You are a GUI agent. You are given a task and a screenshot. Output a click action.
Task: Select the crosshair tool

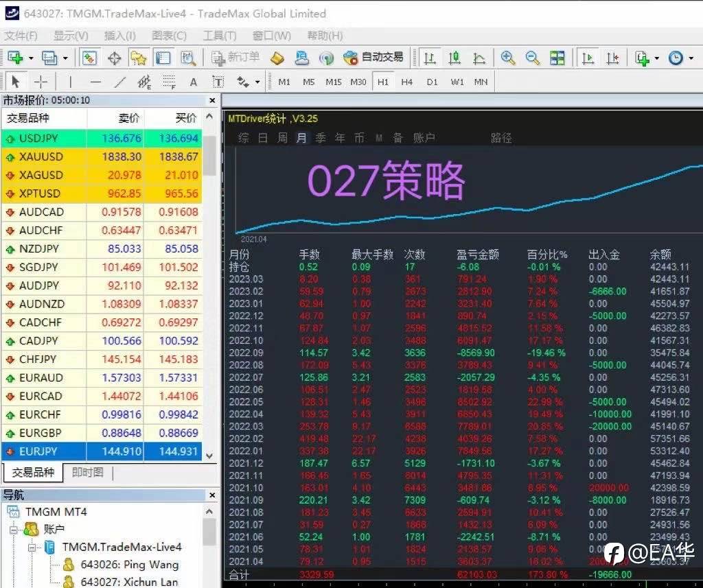41,82
